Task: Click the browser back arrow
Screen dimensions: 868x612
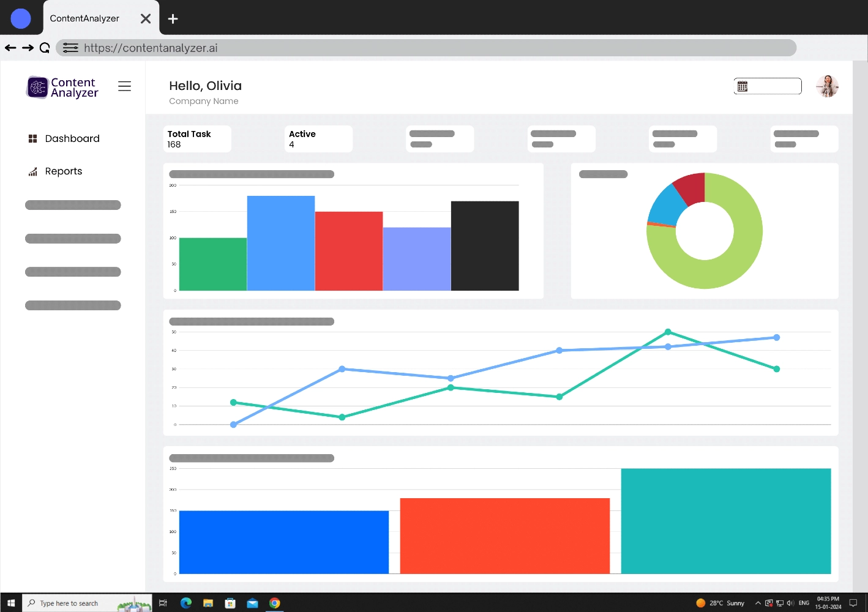Action: point(10,47)
